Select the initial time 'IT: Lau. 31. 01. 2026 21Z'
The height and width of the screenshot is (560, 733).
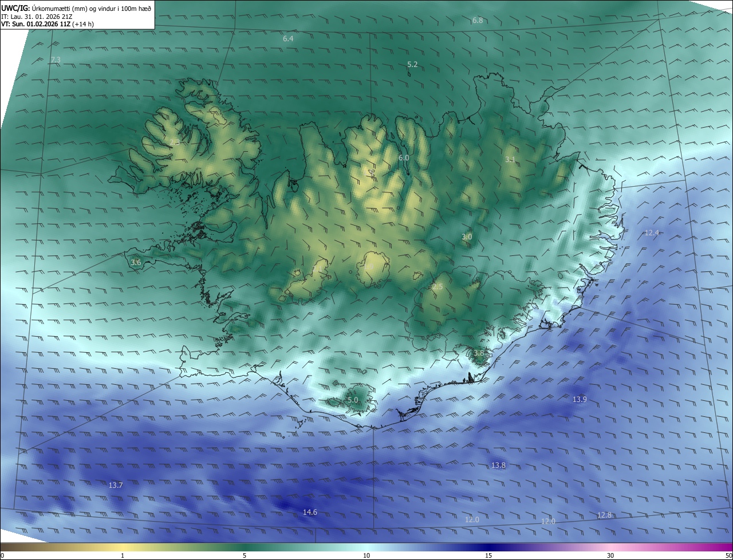[37, 17]
